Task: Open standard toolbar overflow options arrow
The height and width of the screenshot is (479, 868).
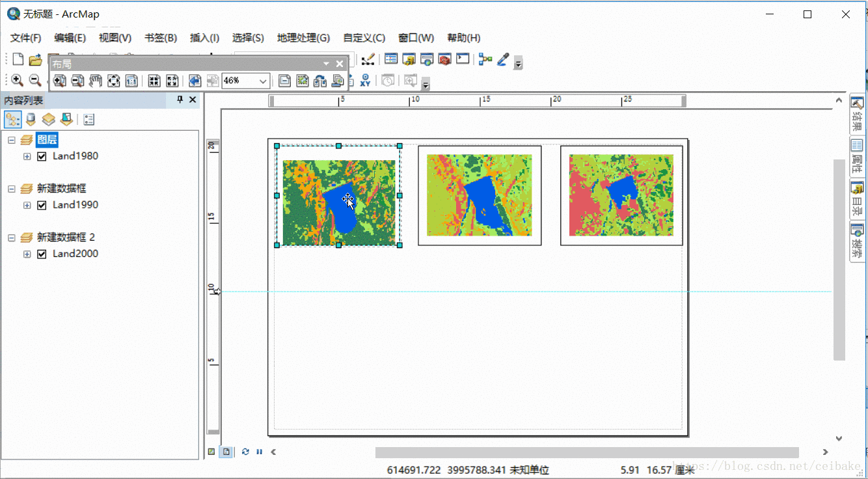Action: click(x=519, y=63)
